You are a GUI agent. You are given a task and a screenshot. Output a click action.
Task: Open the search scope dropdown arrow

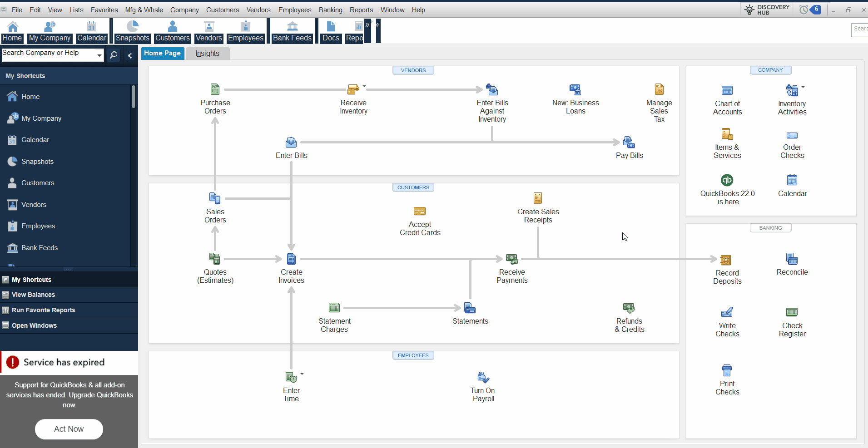point(99,55)
